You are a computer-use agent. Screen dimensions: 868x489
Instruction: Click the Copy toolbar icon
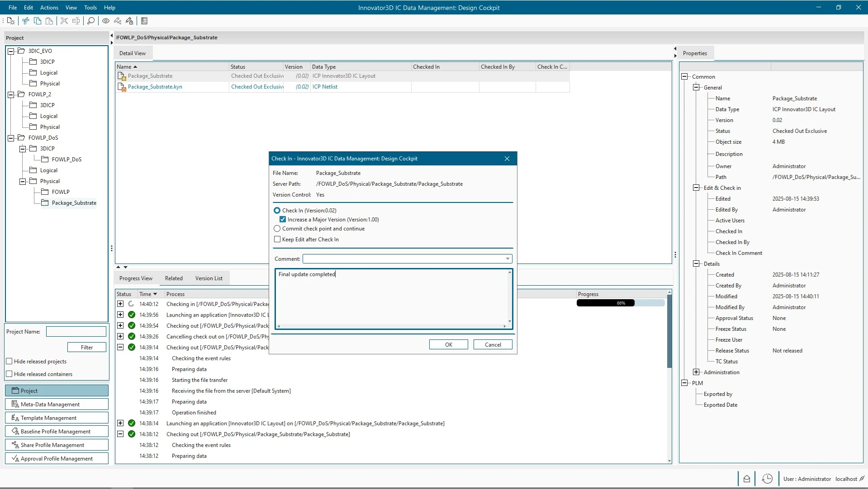[x=38, y=21]
